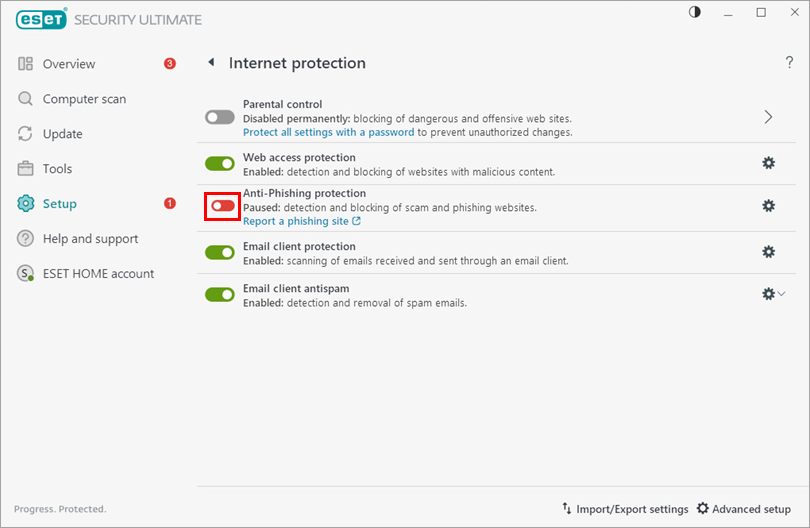Toggle Email client protection switch
This screenshot has width=810, height=528.
tap(220, 252)
